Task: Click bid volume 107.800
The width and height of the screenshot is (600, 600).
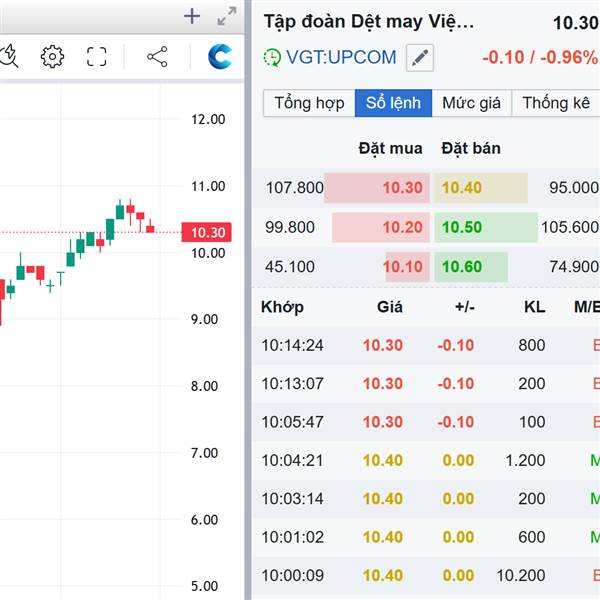Action: [295, 188]
